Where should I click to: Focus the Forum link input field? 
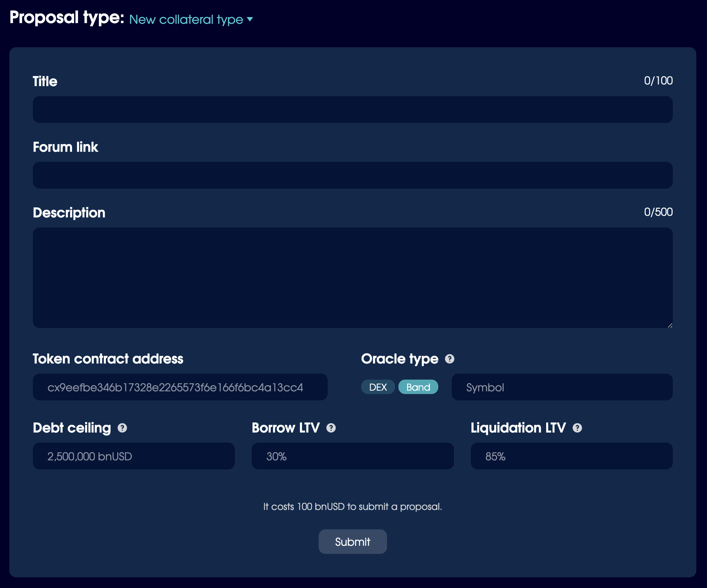352,175
